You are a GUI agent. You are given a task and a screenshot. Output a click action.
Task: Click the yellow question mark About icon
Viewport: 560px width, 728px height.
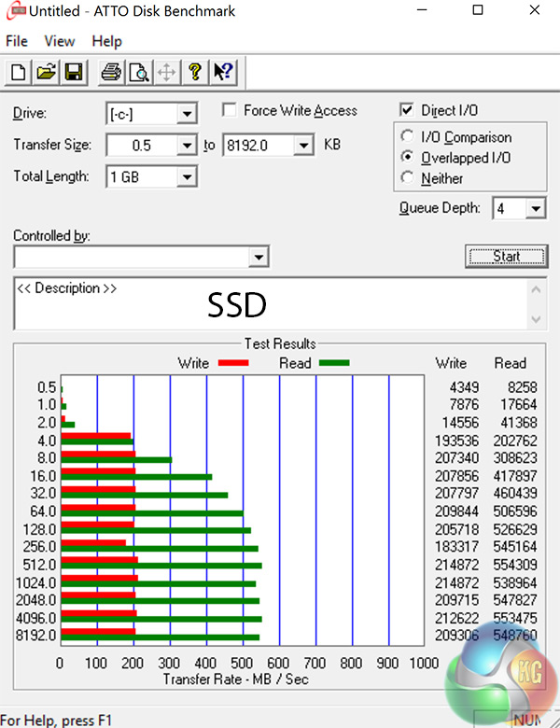195,73
